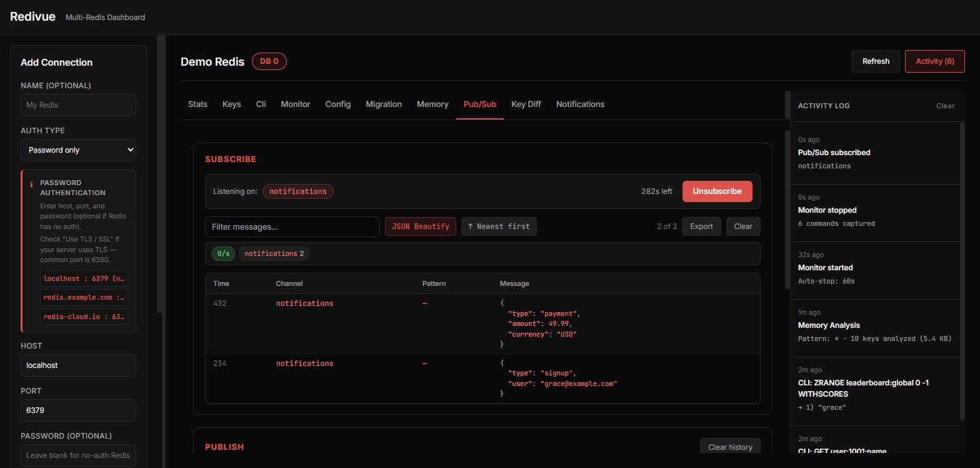Click the Port input field
Image resolution: width=980 pixels, height=468 pixels.
[x=78, y=410]
